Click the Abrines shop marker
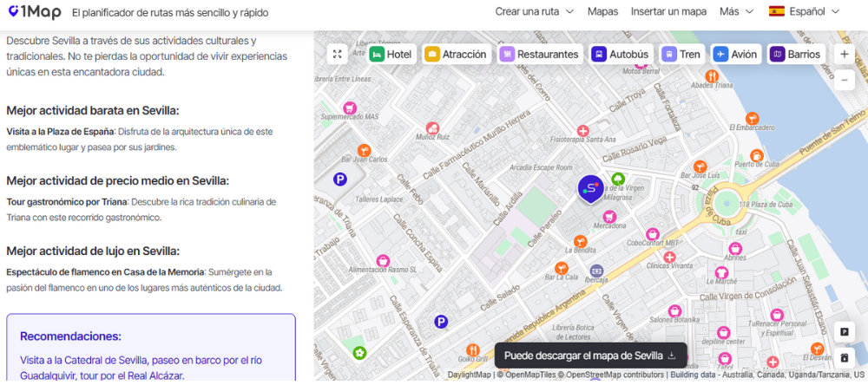 735,249
